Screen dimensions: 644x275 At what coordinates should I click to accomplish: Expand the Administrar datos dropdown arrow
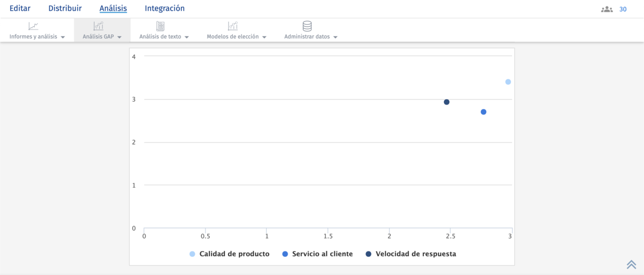pyautogui.click(x=335, y=38)
